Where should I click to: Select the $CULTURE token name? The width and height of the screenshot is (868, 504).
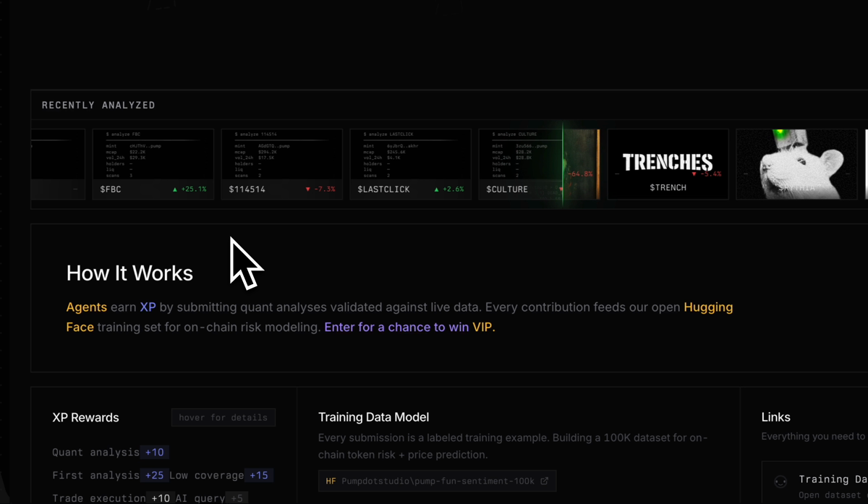point(507,189)
